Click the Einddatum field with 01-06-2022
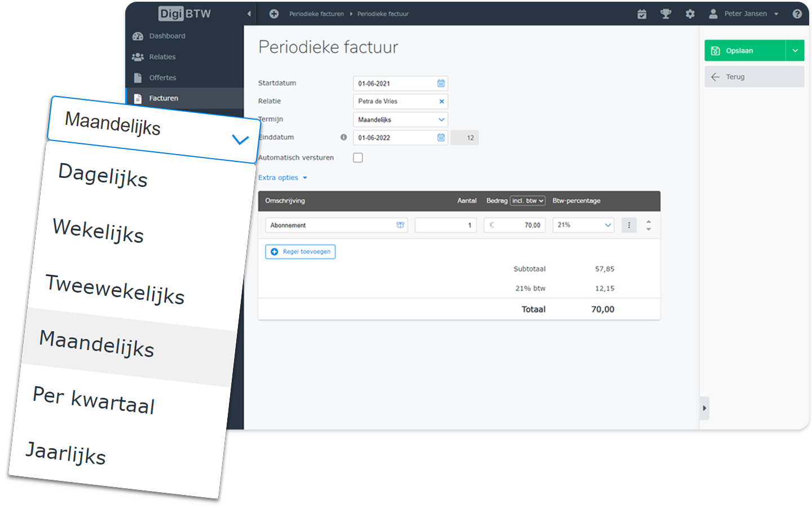The image size is (812, 508). [x=400, y=138]
